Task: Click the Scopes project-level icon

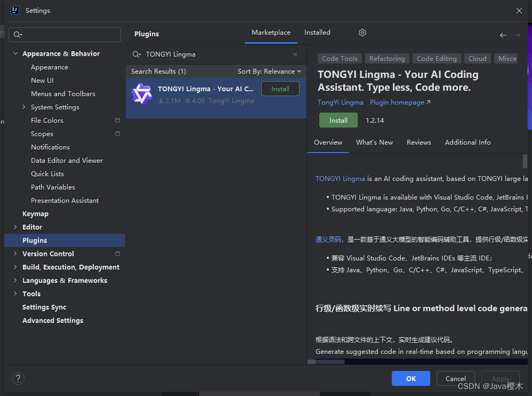Action: [117, 133]
